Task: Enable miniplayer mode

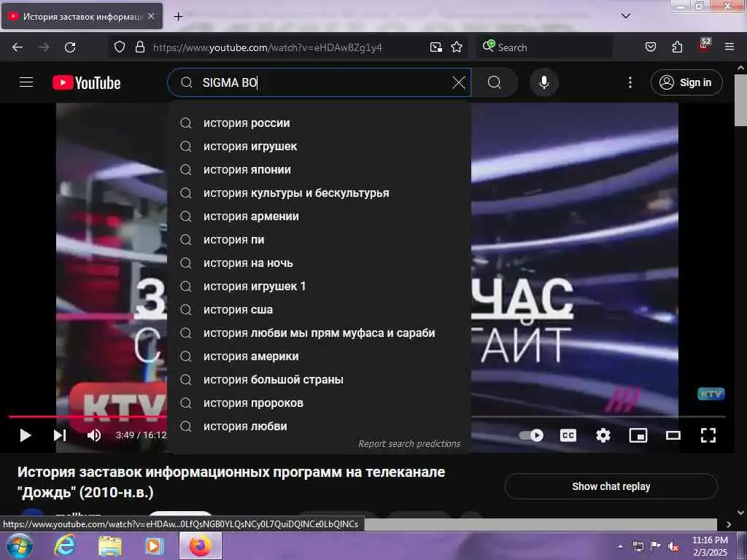Action: click(x=638, y=435)
